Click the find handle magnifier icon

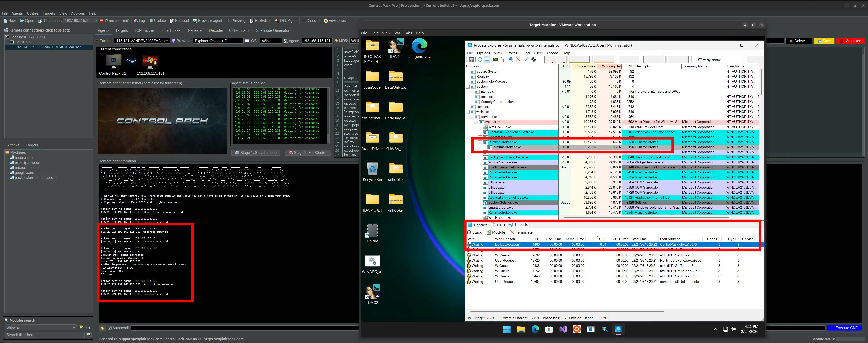(x=527, y=59)
